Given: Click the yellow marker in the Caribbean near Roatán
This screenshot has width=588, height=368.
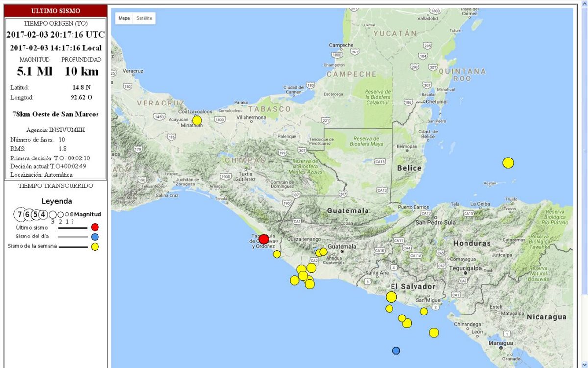Looking at the screenshot, I should (x=509, y=162).
